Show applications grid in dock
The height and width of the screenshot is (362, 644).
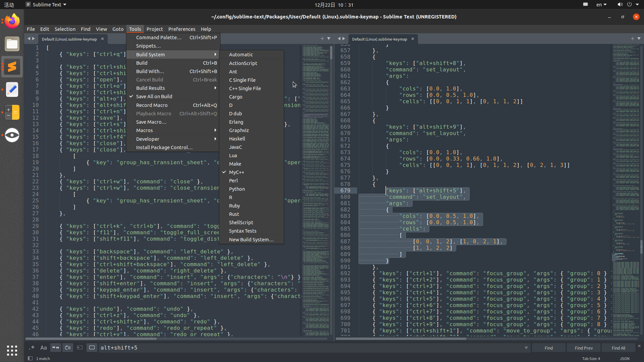click(12, 350)
